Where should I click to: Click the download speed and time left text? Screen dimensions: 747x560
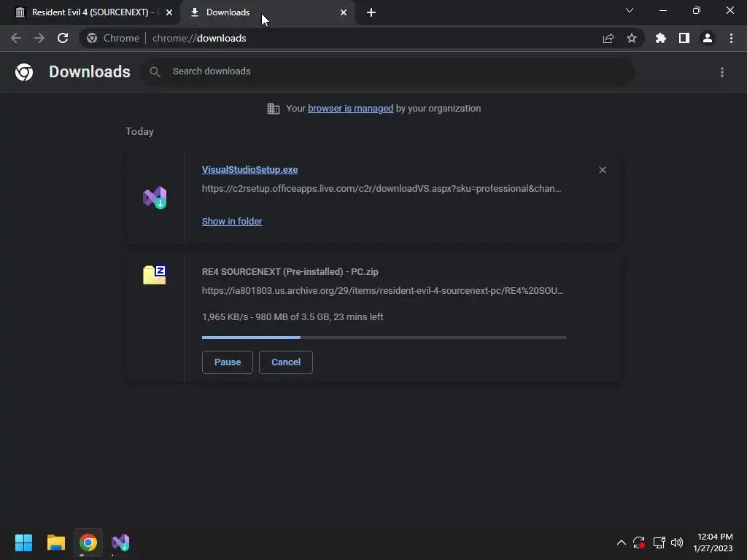pyautogui.click(x=293, y=317)
